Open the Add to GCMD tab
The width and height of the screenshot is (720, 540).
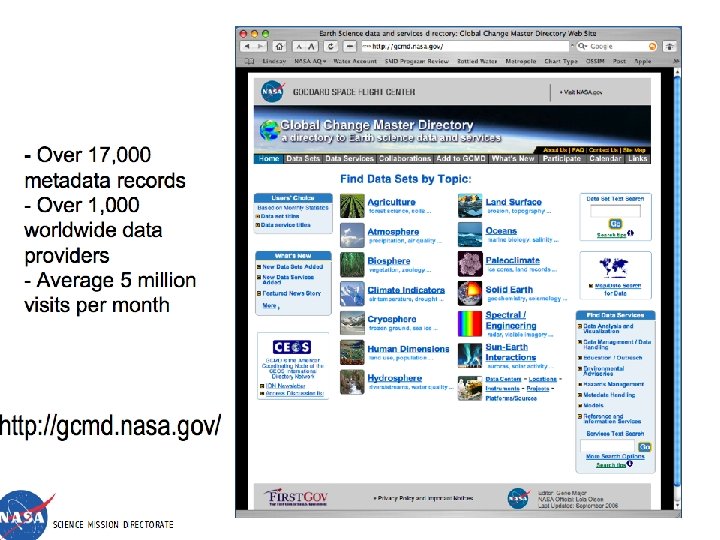coord(461,158)
